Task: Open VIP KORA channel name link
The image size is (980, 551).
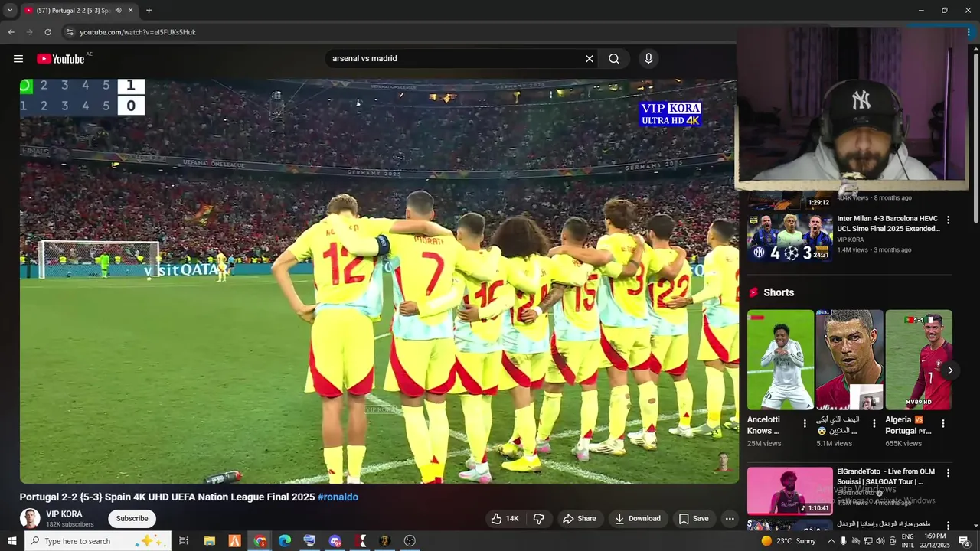Action: 64,514
